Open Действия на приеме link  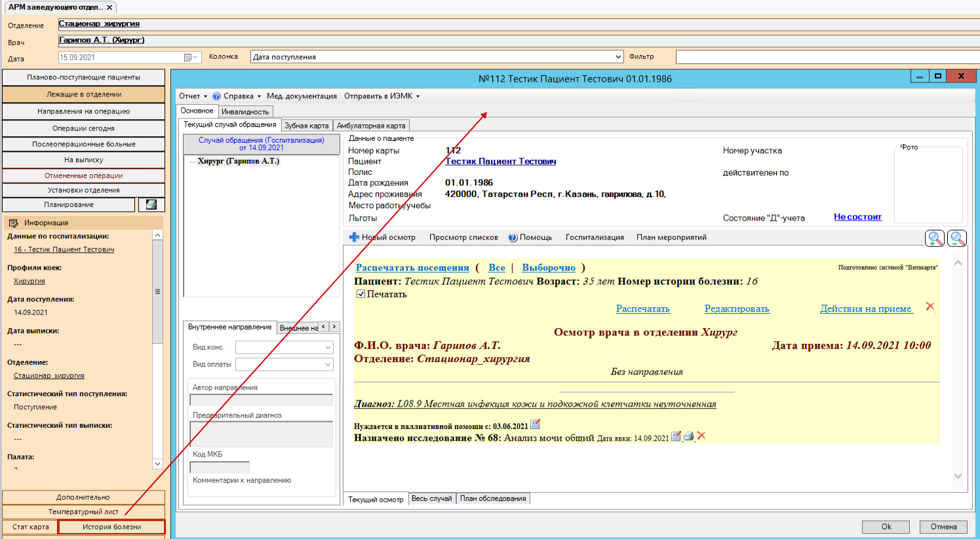866,308
